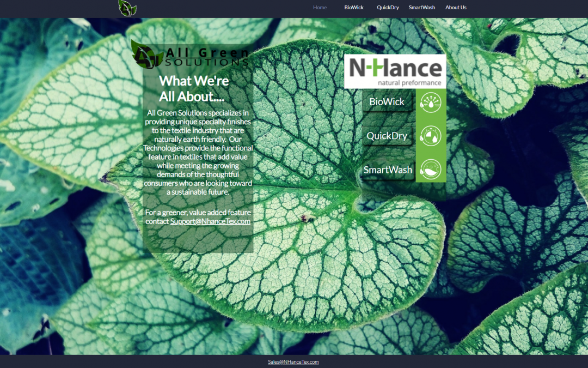588x368 pixels.
Task: Click the "What We're All About...." heading
Action: (194, 89)
